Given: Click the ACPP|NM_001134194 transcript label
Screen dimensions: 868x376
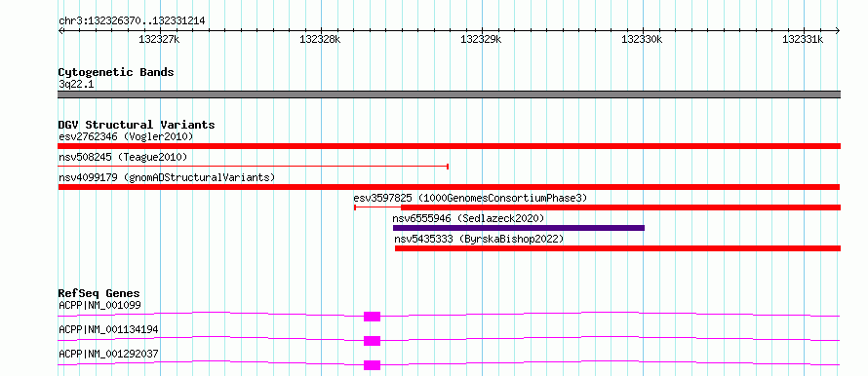Looking at the screenshot, I should [108, 329].
